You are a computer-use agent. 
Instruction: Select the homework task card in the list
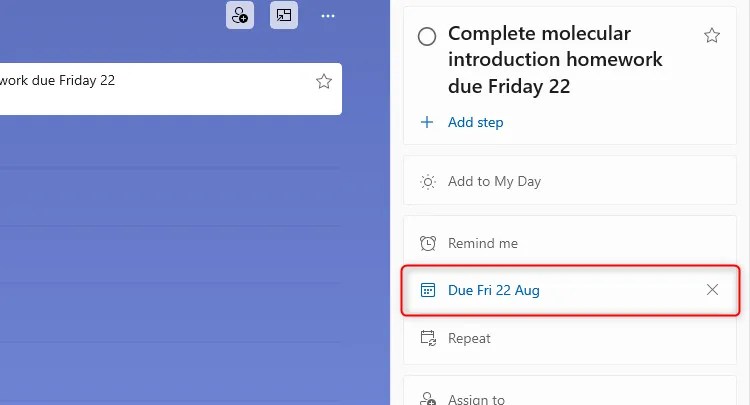[x=150, y=88]
